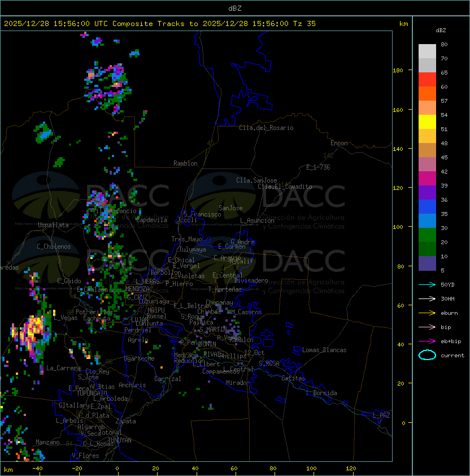Viewport: 470px width, 476px height.
Task: Click the pink bip arrow legend icon
Action: click(427, 327)
